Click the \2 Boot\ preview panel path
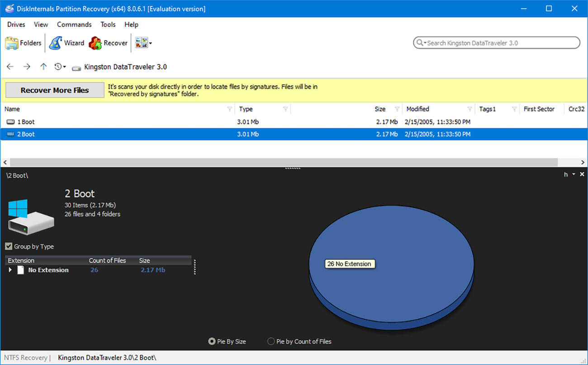 point(17,175)
